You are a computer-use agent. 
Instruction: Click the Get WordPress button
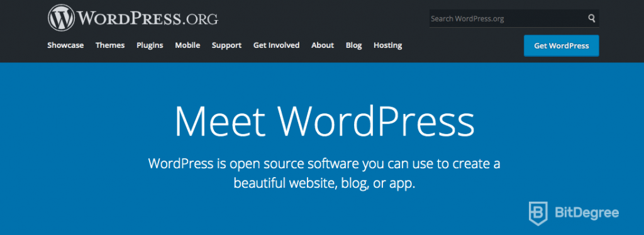(x=562, y=46)
